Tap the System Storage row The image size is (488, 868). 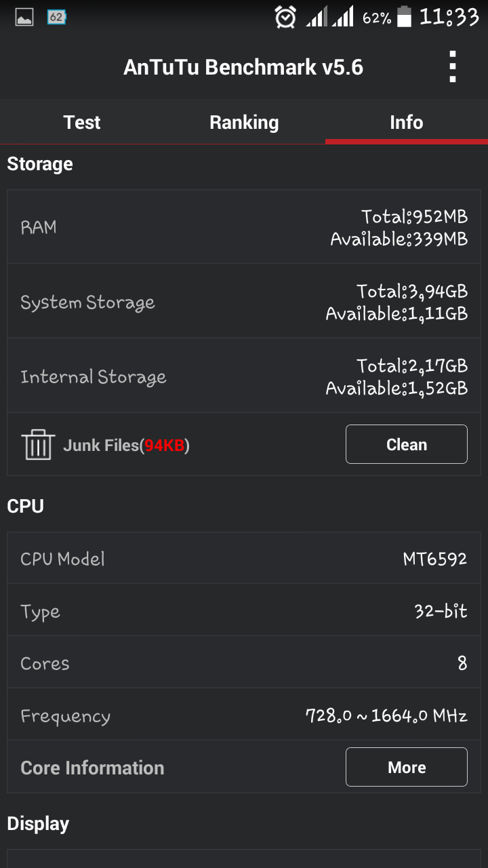pyautogui.click(x=244, y=302)
